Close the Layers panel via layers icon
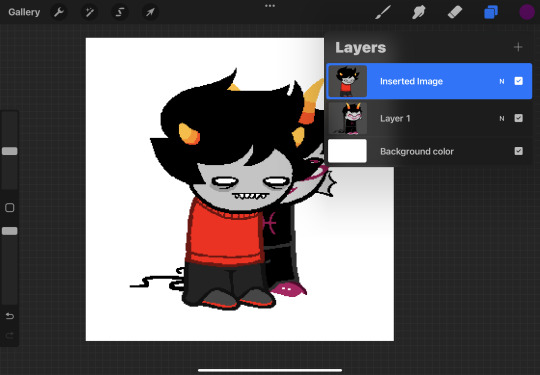Screen dimensions: 540x375 [x=491, y=12]
